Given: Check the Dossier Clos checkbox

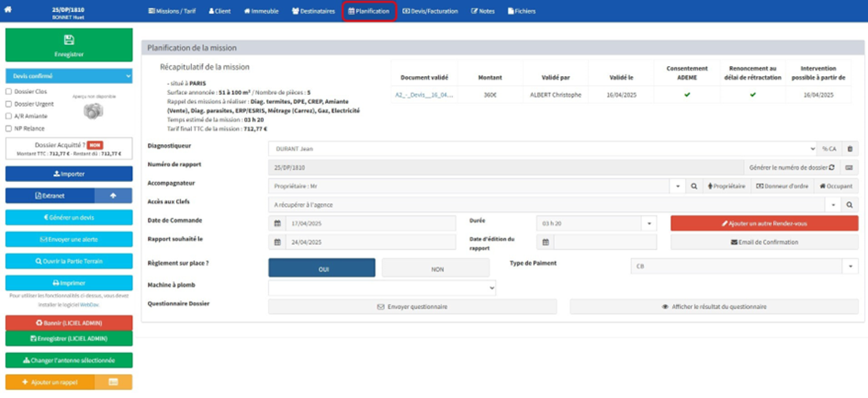Looking at the screenshot, I should (x=9, y=92).
